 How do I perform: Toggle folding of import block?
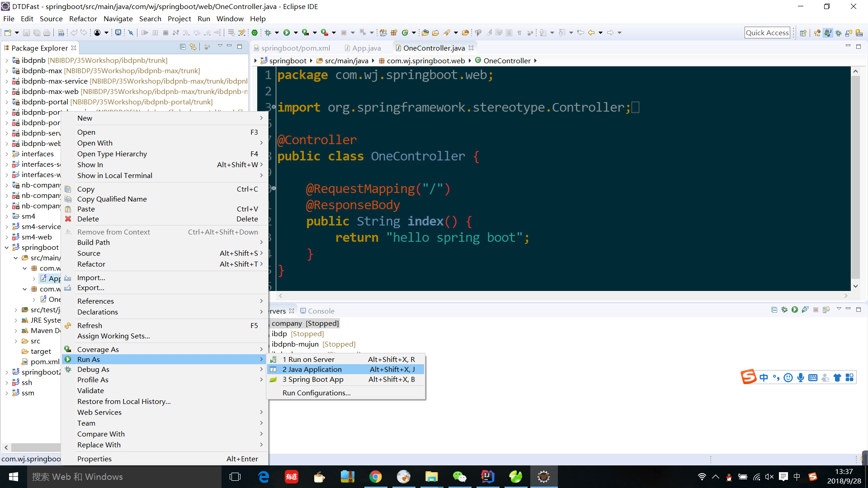pyautogui.click(x=274, y=108)
